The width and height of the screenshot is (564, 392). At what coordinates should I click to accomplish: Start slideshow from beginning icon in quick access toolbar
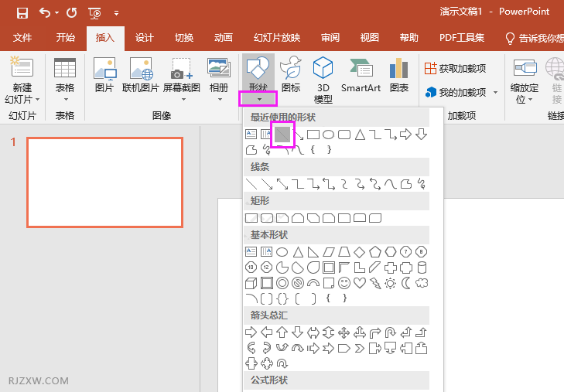click(x=94, y=13)
